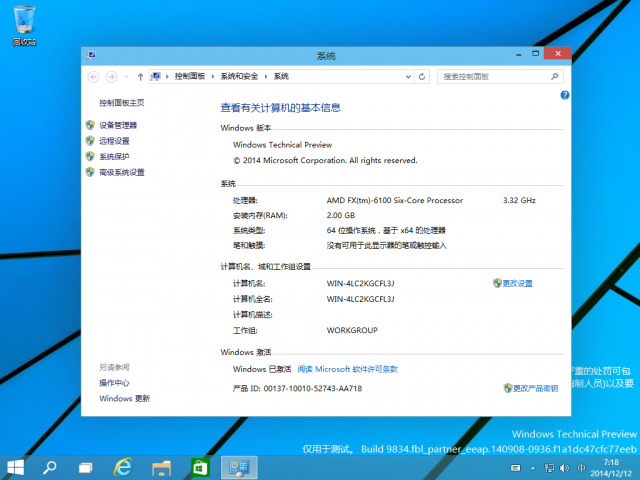
Task: Click the system window title icon
Action: coord(91,56)
